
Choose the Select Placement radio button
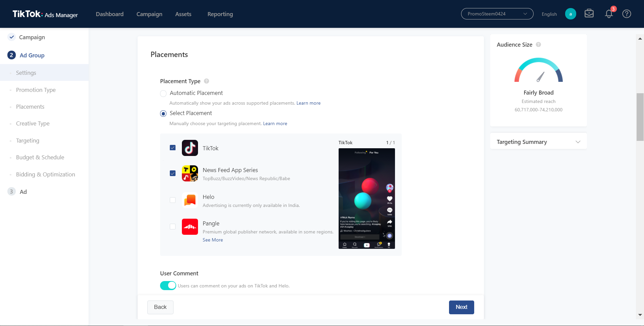click(163, 113)
